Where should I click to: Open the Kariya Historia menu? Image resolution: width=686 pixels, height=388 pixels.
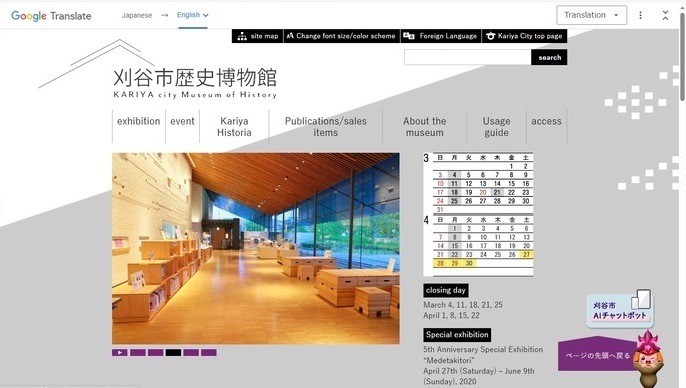click(x=234, y=126)
